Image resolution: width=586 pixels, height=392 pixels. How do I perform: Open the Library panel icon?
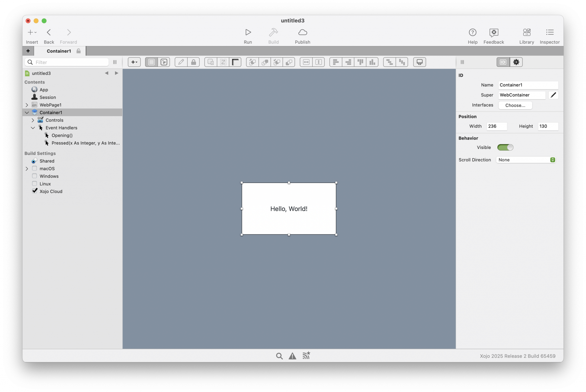click(526, 32)
